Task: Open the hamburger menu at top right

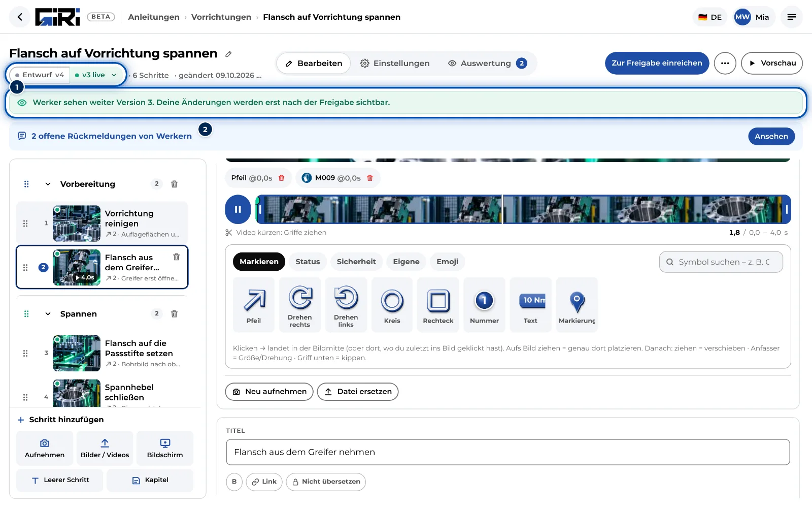Action: click(791, 17)
